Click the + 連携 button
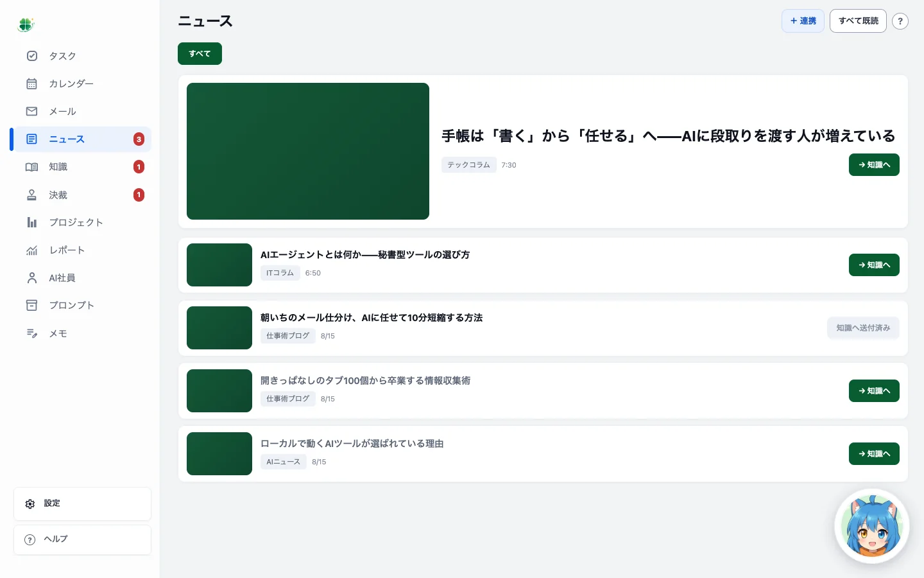Viewport: 924px width, 578px height. [803, 21]
